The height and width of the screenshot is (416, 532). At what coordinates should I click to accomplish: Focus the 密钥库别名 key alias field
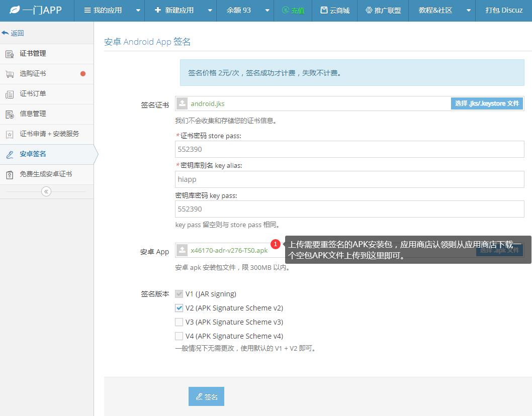[x=349, y=179]
